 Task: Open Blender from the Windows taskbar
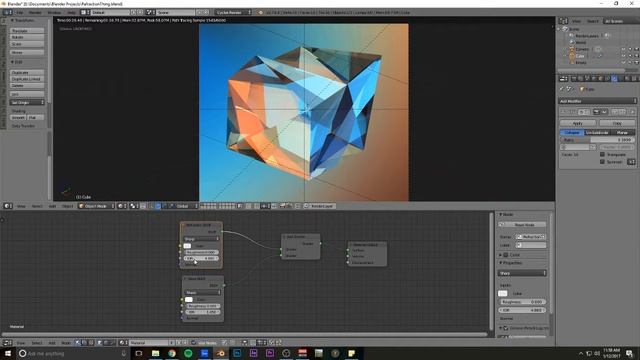coord(221,353)
